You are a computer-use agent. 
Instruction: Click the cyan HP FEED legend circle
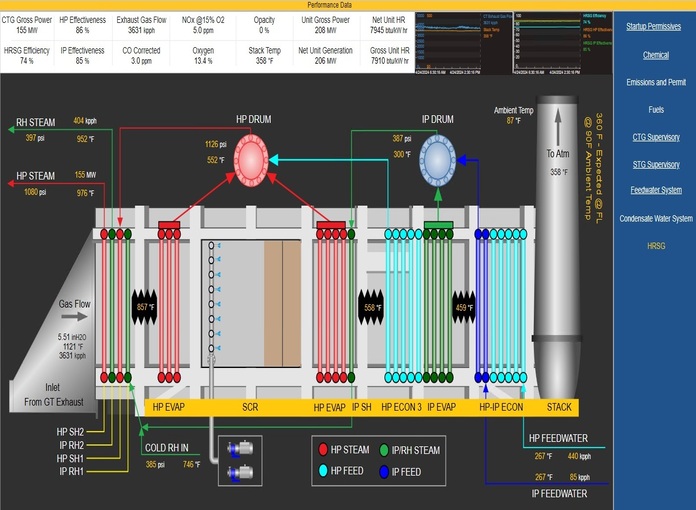[x=323, y=470]
